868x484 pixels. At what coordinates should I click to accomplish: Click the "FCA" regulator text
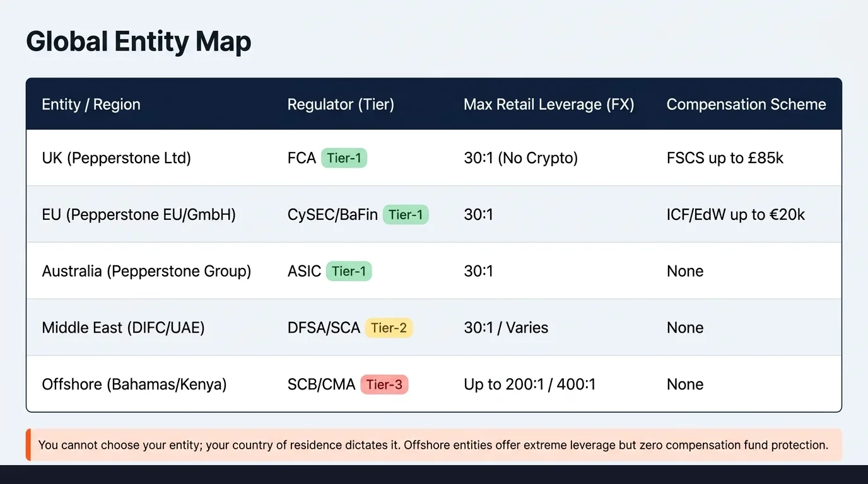pyautogui.click(x=302, y=158)
